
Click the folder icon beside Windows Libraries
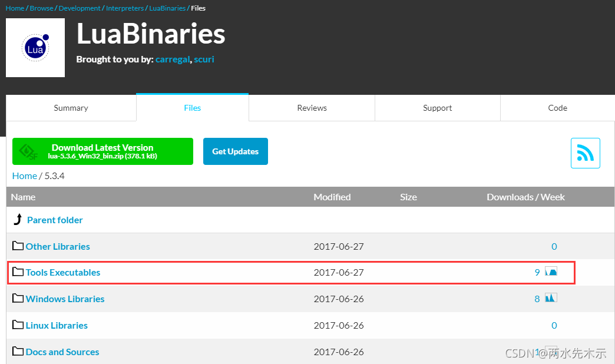[x=18, y=299]
